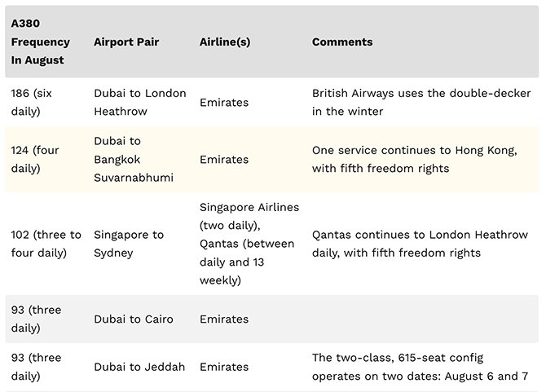Click the "Dubai to Jeddah" cell
Screen dimensions: 546x392
[139, 367]
